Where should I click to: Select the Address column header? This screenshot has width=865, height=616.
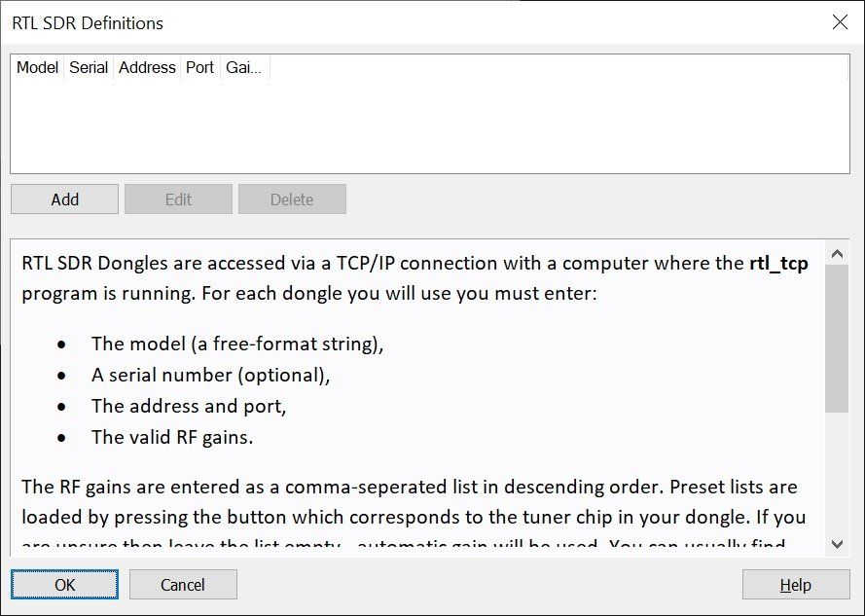(147, 68)
